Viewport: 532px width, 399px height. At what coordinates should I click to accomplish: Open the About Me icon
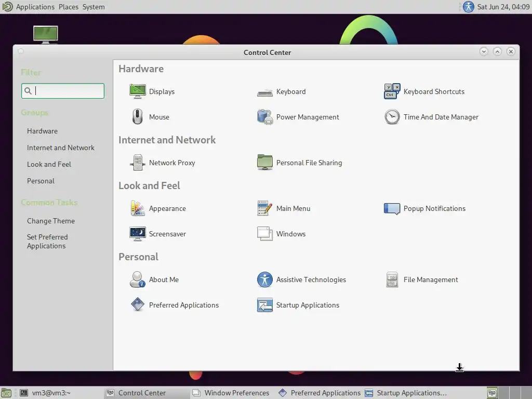pyautogui.click(x=137, y=280)
